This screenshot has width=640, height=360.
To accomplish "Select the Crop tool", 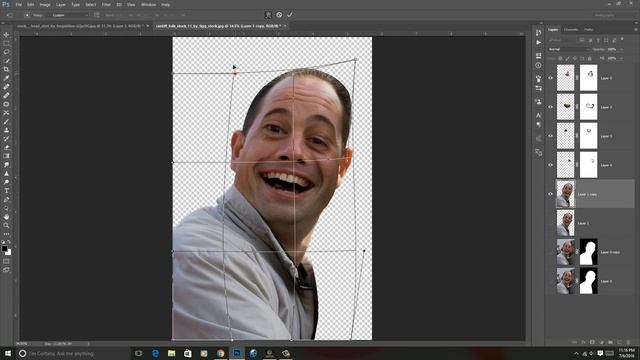I will point(6,69).
